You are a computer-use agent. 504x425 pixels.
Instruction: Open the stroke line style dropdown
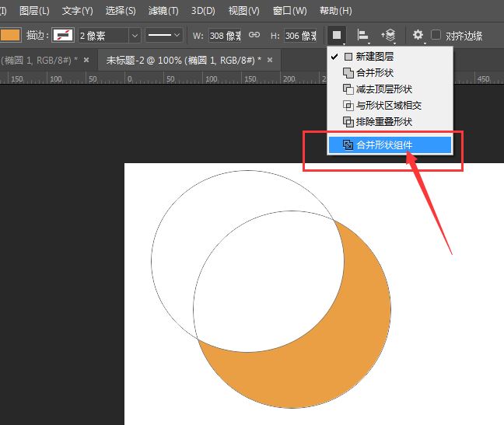pyautogui.click(x=164, y=35)
